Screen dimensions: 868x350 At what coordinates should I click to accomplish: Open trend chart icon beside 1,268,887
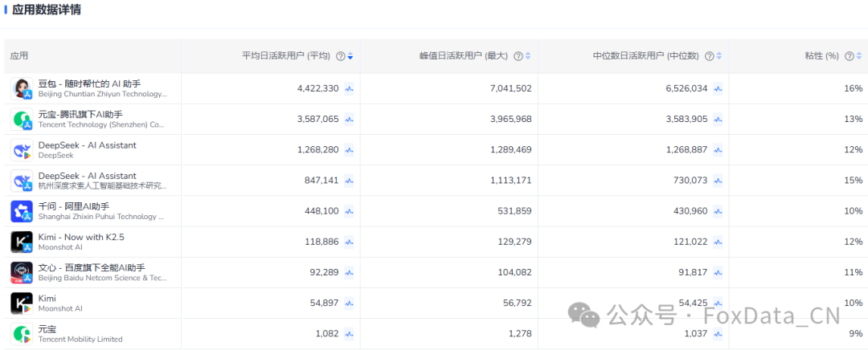click(718, 150)
